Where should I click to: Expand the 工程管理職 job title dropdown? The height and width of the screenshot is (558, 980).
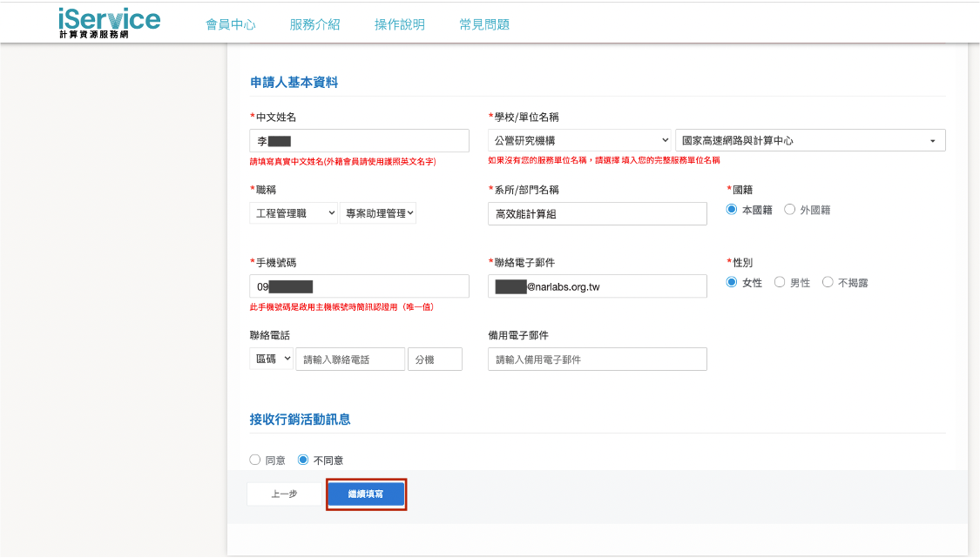click(293, 213)
